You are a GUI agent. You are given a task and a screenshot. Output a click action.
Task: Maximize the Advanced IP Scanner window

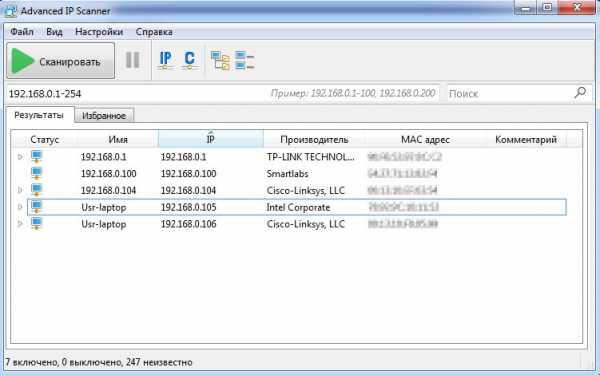click(548, 8)
